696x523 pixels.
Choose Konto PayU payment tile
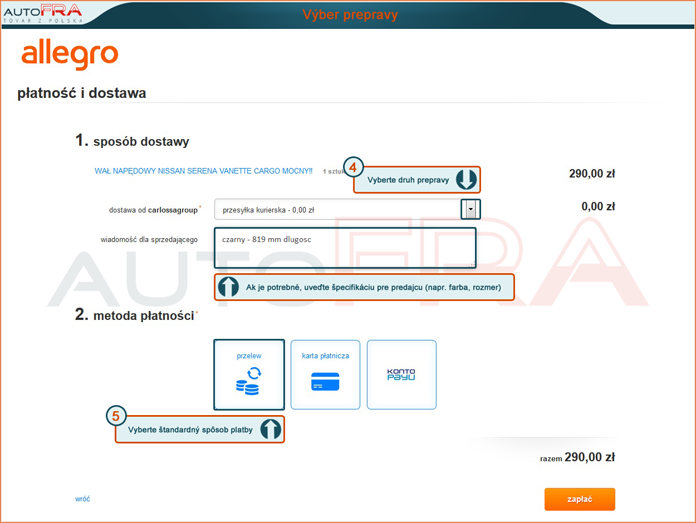pos(402,375)
